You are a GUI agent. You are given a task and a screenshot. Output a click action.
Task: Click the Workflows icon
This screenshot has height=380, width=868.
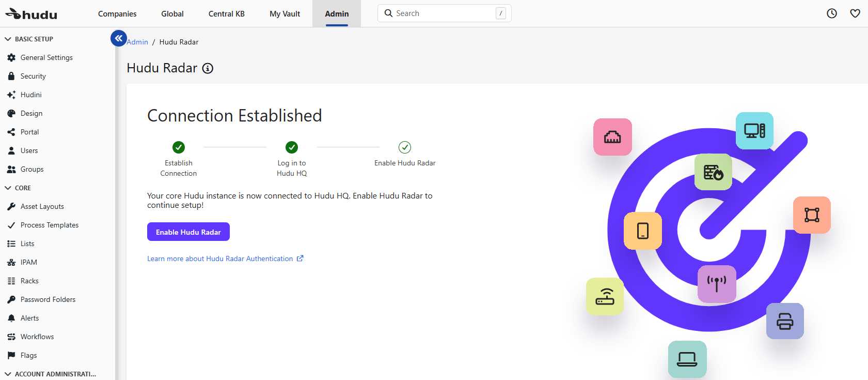[11, 337]
